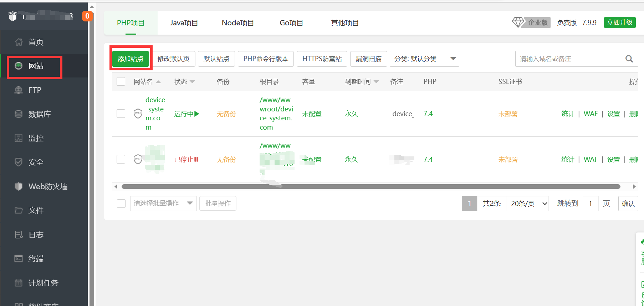Screen dimensions: 644x306
Task: Click the PHP命令行版本 button
Action: point(266,59)
